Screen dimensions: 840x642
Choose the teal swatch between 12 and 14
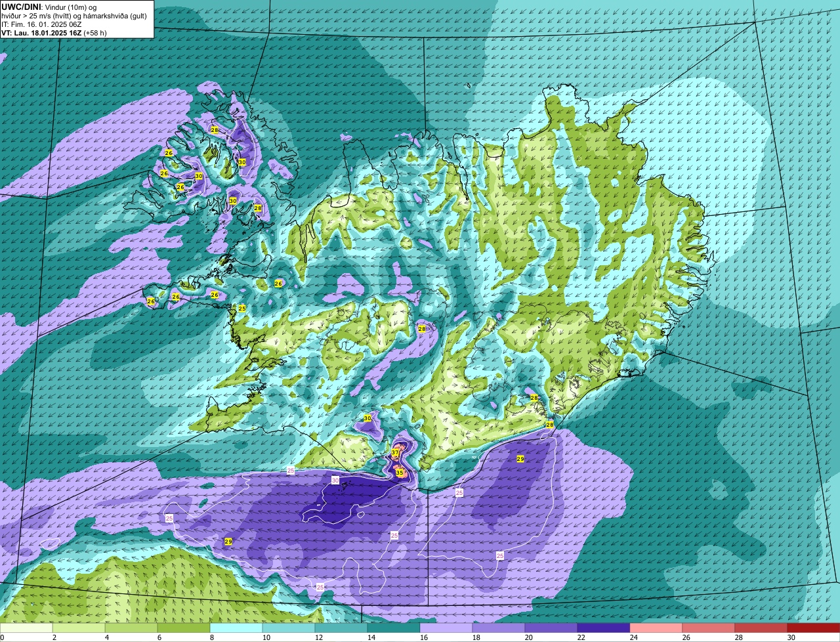click(x=341, y=628)
